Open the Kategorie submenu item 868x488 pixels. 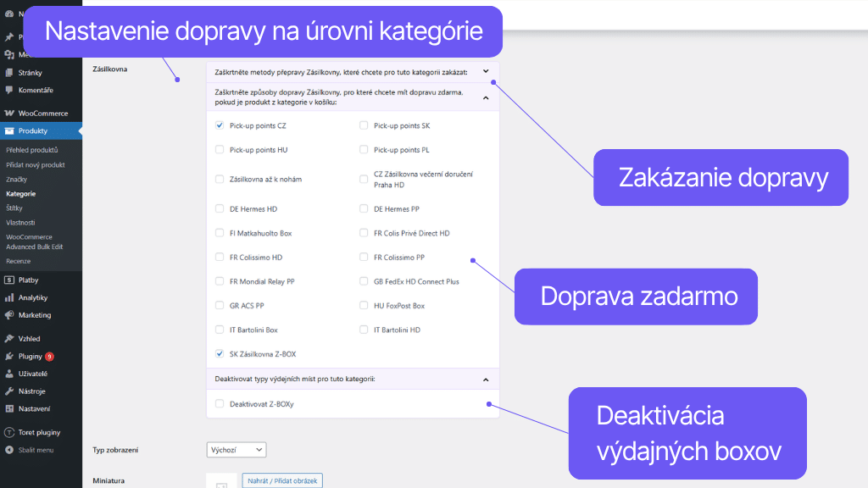[20, 194]
